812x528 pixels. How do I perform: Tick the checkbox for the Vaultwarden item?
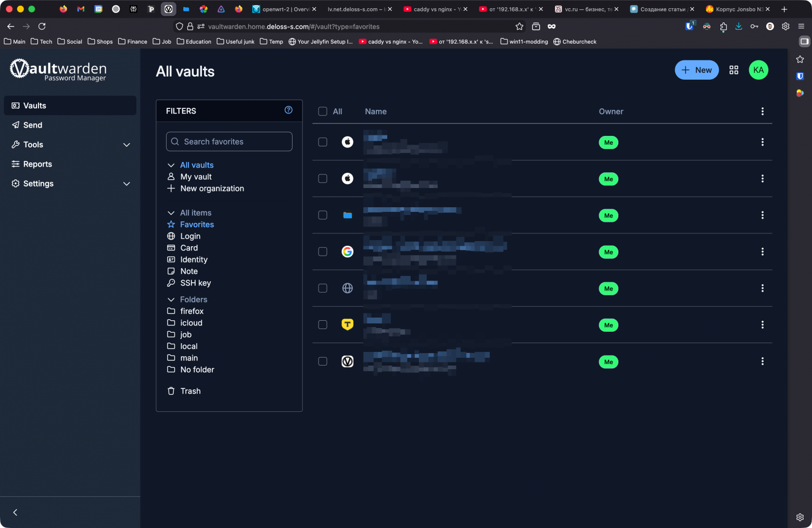tap(323, 361)
